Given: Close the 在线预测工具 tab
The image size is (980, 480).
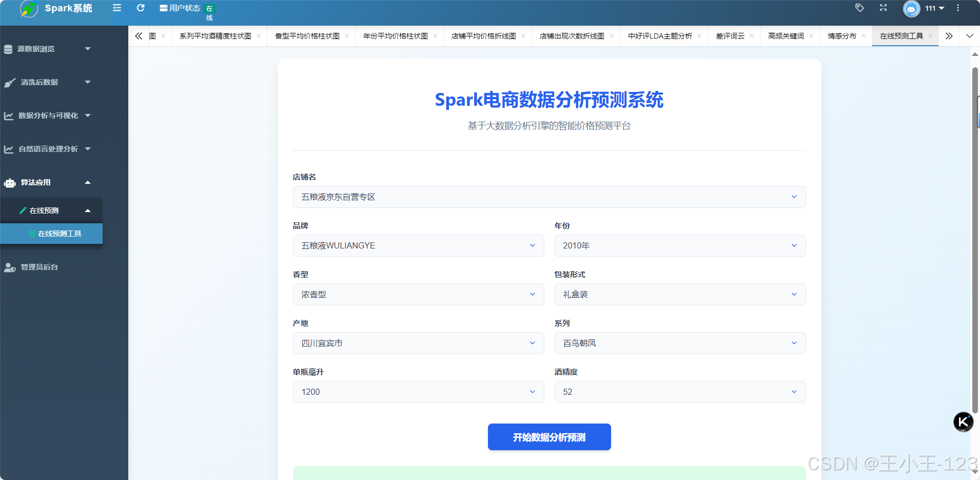Looking at the screenshot, I should [930, 36].
